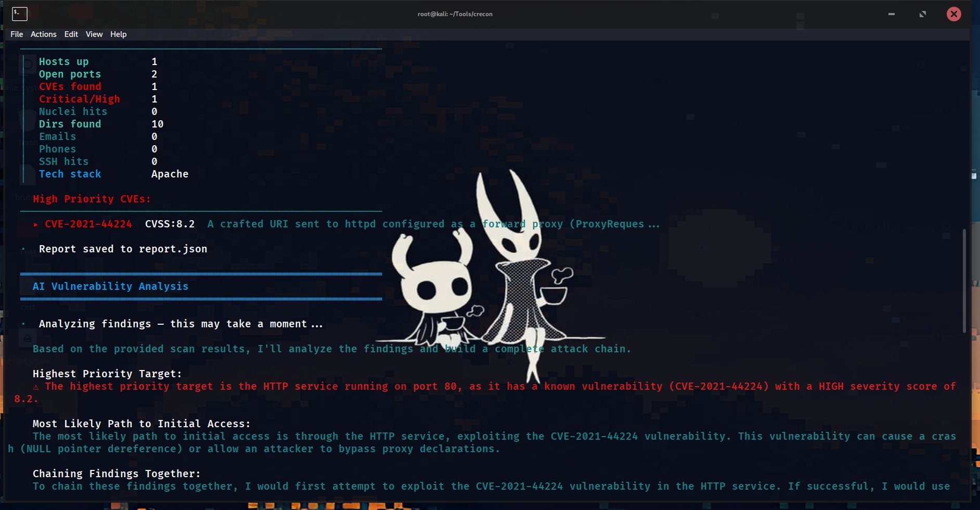The height and width of the screenshot is (510, 980).
Task: Click the red arrow marker before CVE-2021-44224
Action: pyautogui.click(x=35, y=224)
